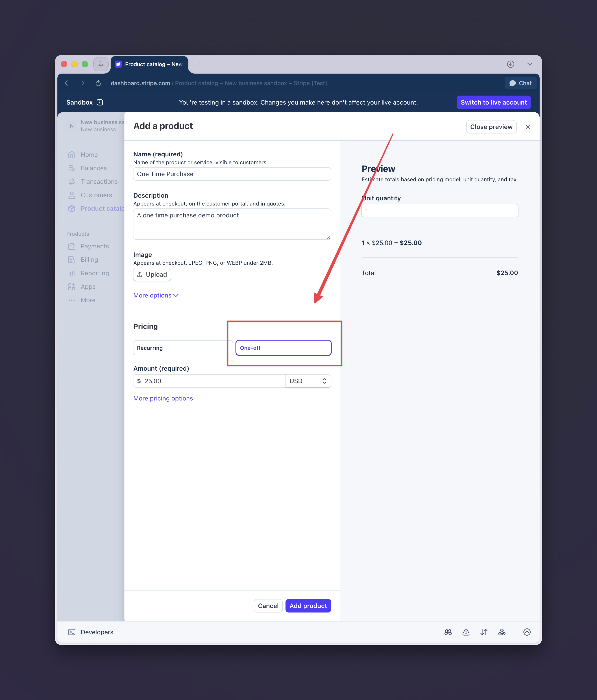This screenshot has width=597, height=700.
Task: Open a new browser tab
Action: pyautogui.click(x=200, y=64)
